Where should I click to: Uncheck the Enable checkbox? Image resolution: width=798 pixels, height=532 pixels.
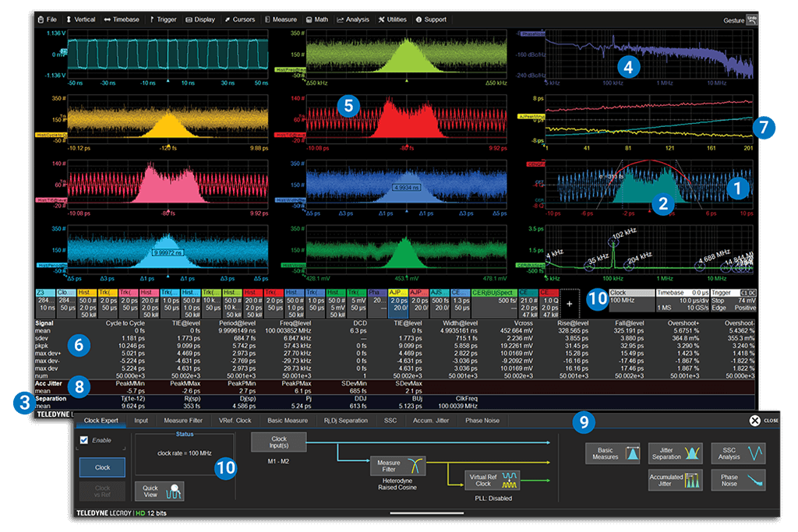[x=85, y=440]
